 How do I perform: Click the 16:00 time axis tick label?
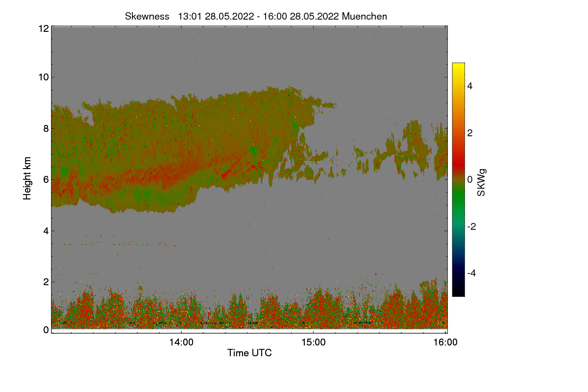coord(445,343)
